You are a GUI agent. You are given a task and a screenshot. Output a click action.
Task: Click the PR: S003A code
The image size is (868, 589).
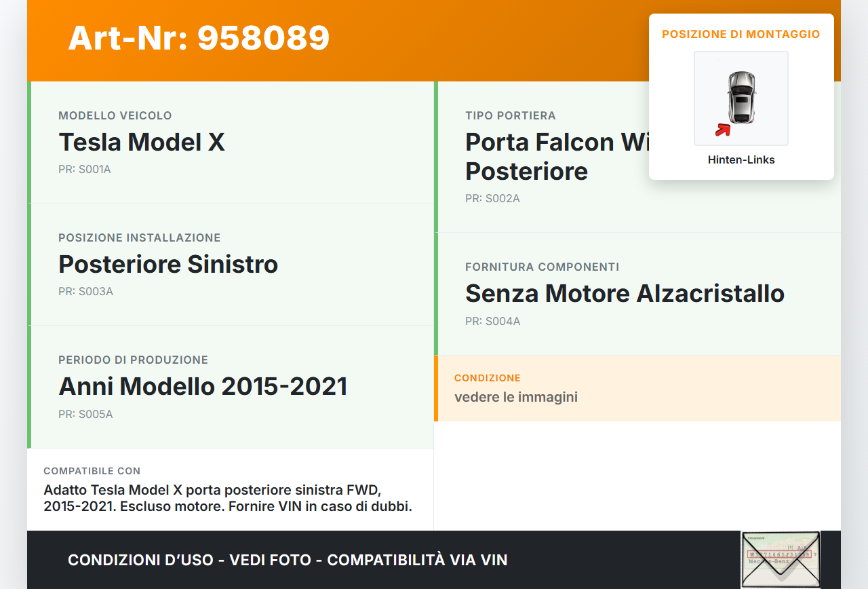click(85, 292)
